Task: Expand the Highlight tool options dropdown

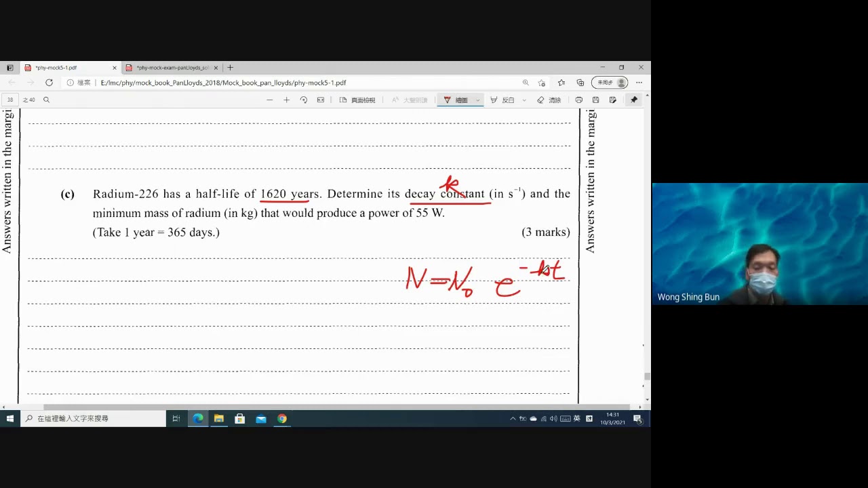Action: pos(524,100)
